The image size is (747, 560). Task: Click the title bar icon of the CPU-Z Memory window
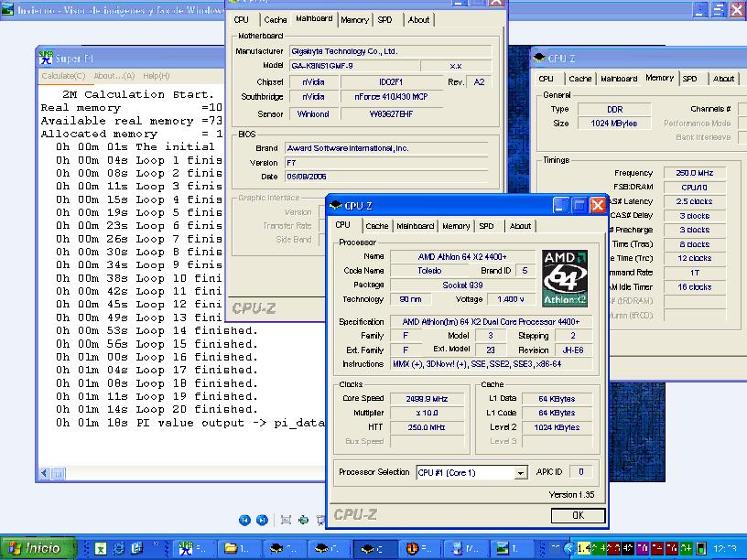click(539, 58)
